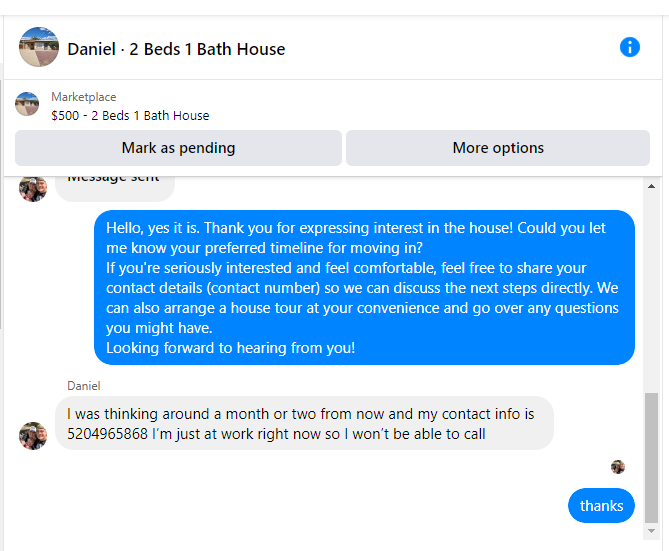Click the chat scrollbar thumb
This screenshot has width=669, height=551.
[x=652, y=458]
